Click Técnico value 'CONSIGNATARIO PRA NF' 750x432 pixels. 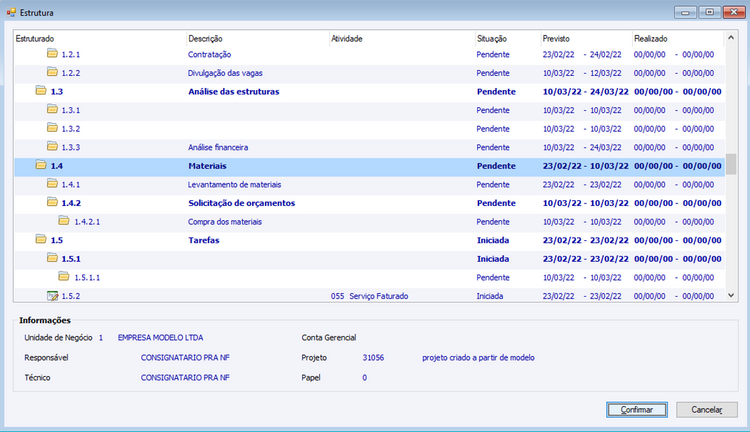(x=185, y=378)
